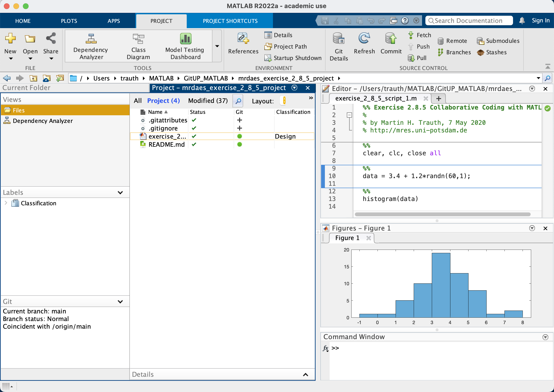
Task: Click the Startup Shutdown button
Action: click(293, 58)
